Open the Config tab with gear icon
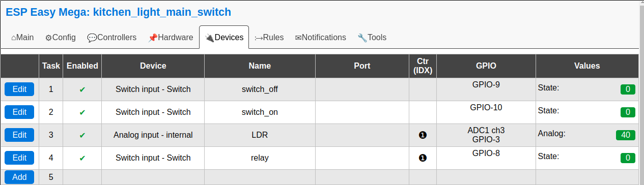Image resolution: width=644 pixels, height=185 pixels. 61,37
